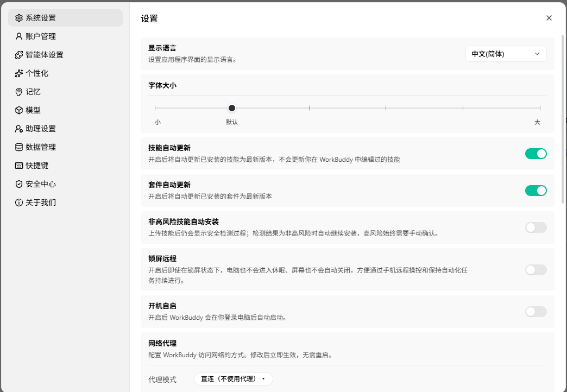Turn on the 锁屏远程 switch
The height and width of the screenshot is (392, 567).
(x=535, y=270)
